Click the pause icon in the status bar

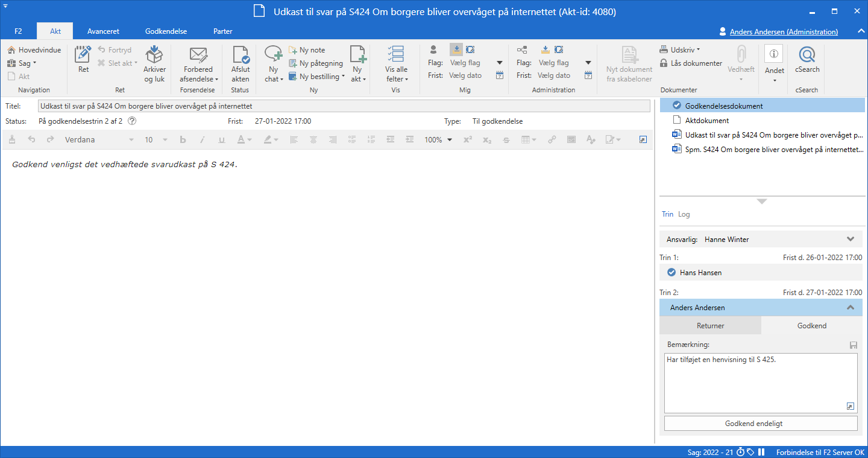click(x=761, y=452)
